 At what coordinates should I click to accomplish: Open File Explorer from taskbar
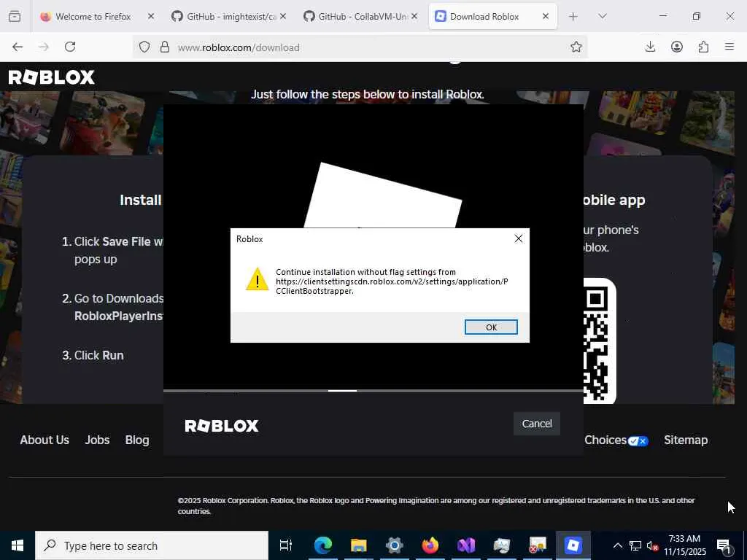pyautogui.click(x=359, y=545)
